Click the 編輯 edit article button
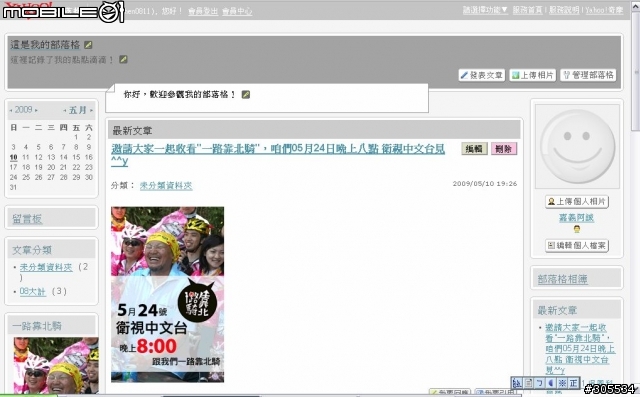The width and height of the screenshot is (640, 397). [474, 149]
